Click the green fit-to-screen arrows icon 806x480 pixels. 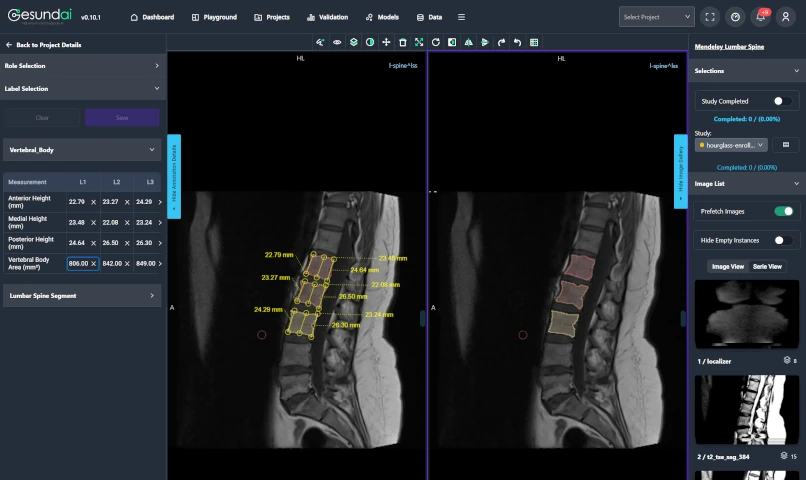[419, 42]
